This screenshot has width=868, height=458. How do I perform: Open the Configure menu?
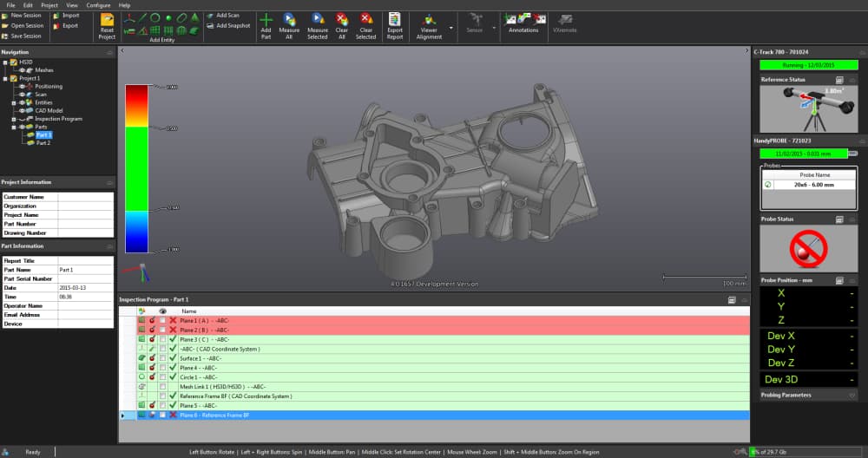98,5
